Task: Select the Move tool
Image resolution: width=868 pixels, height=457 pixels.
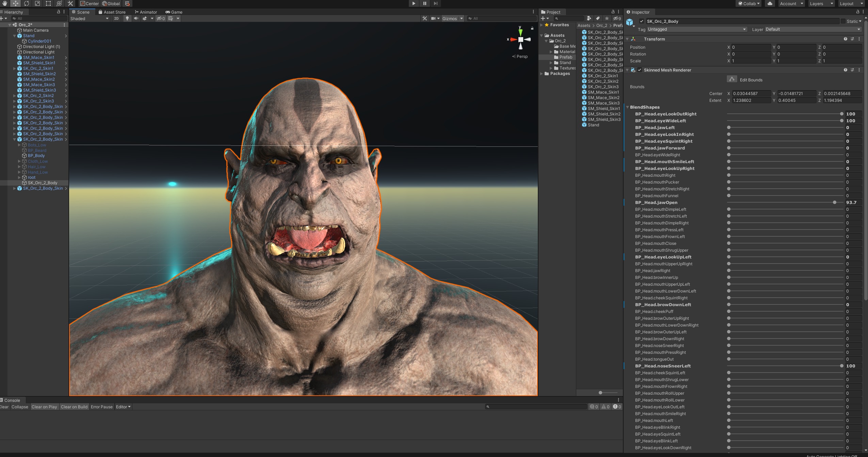Action: pos(16,3)
